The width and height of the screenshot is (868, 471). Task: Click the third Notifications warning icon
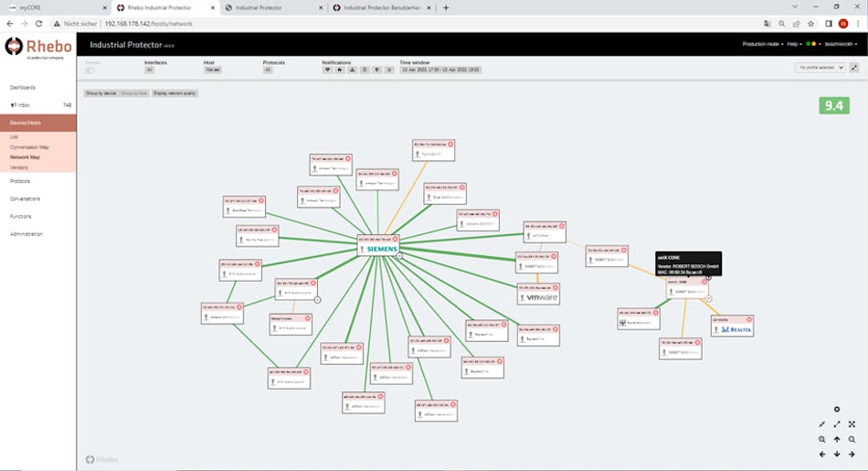pos(352,70)
